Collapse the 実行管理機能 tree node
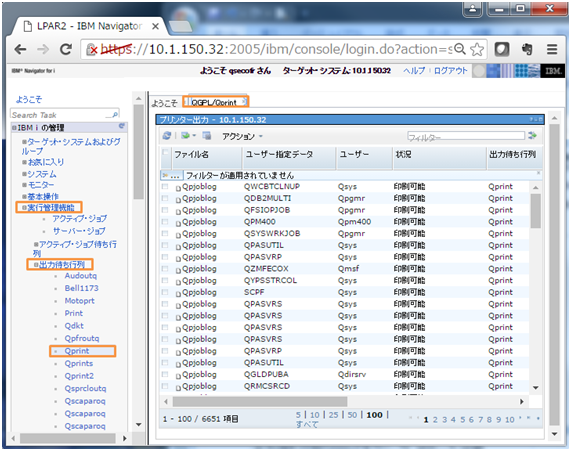The height and width of the screenshot is (451, 571). (24, 208)
